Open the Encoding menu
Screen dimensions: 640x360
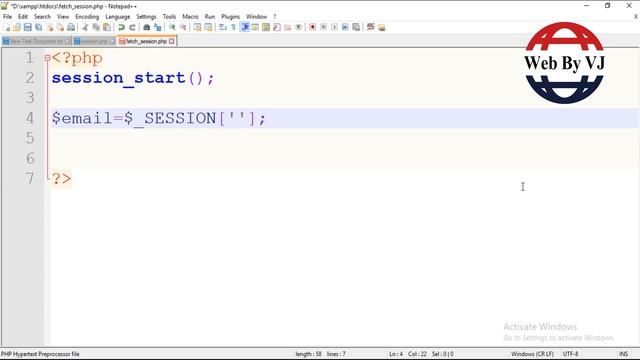click(87, 17)
